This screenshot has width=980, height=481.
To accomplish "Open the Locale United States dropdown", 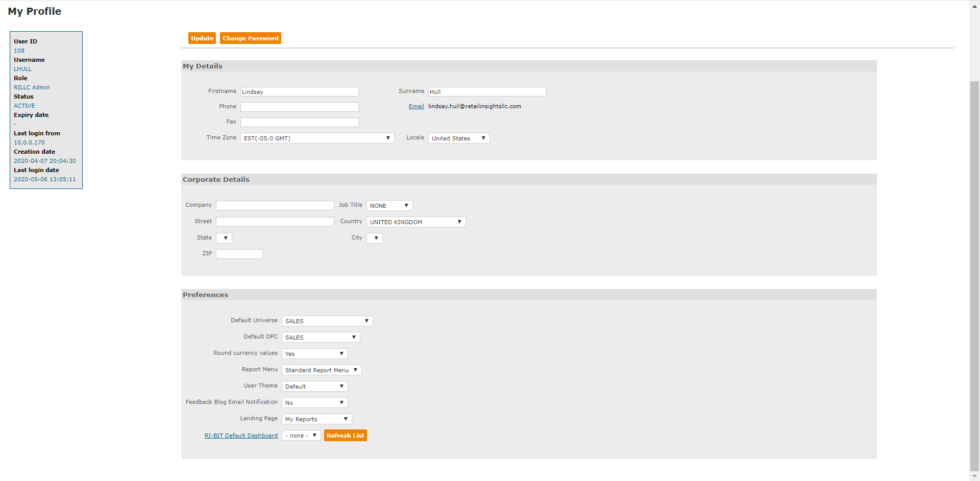I will tap(459, 138).
